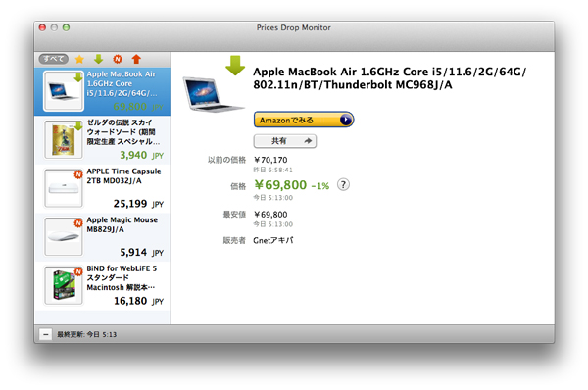Image resolution: width=588 pixels, height=390 pixels.
Task: Filter list by green price-drop arrow
Action: (98, 59)
